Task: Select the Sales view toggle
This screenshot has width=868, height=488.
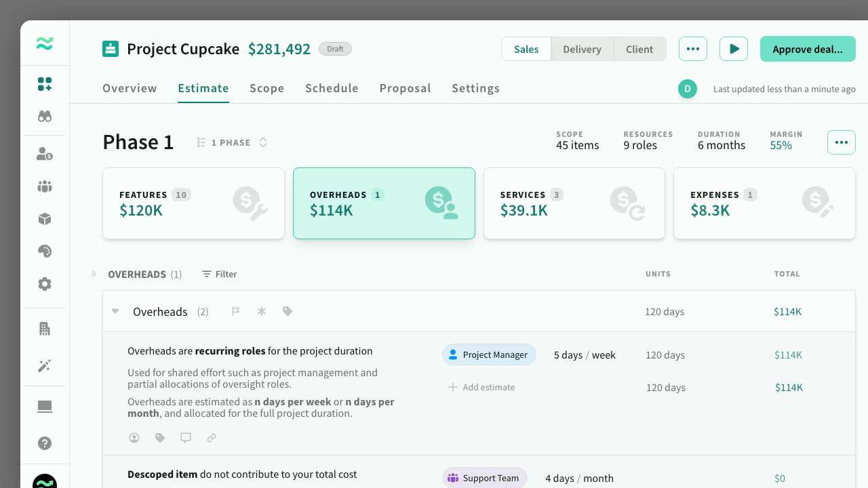Action: click(x=526, y=49)
